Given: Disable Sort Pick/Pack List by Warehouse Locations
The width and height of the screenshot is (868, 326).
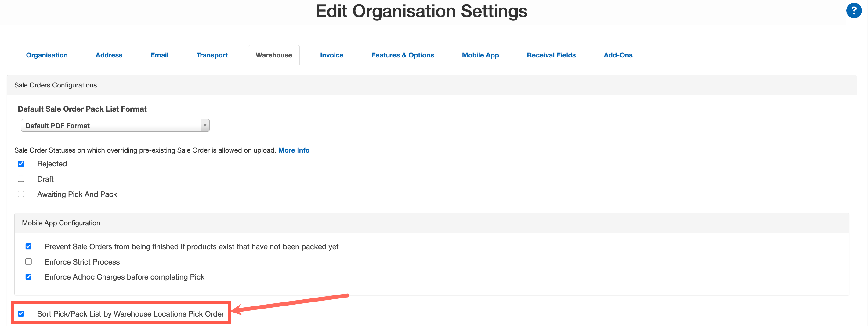Looking at the screenshot, I should point(21,314).
